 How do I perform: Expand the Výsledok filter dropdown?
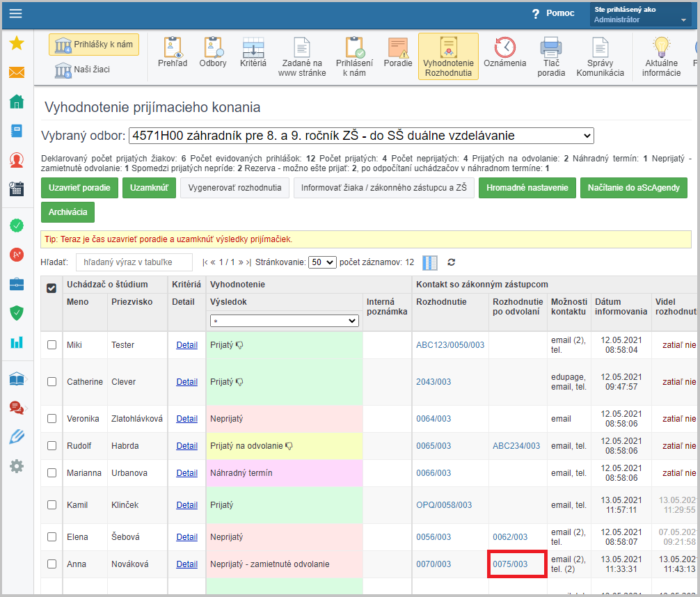click(x=284, y=321)
